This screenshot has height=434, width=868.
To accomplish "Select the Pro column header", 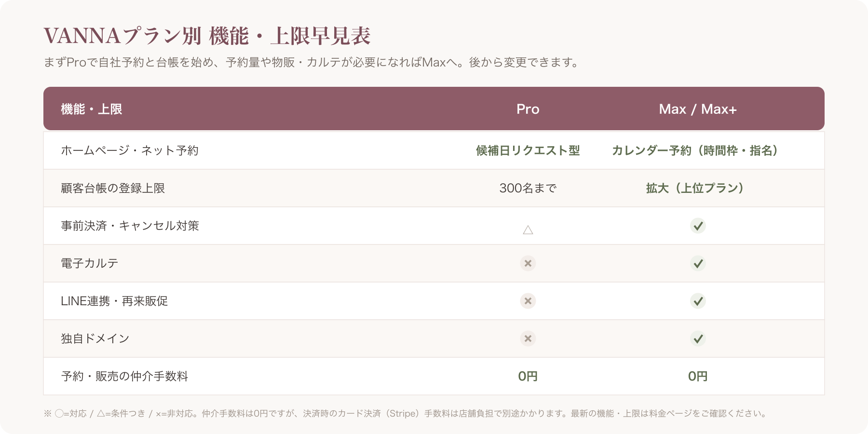I will click(528, 109).
